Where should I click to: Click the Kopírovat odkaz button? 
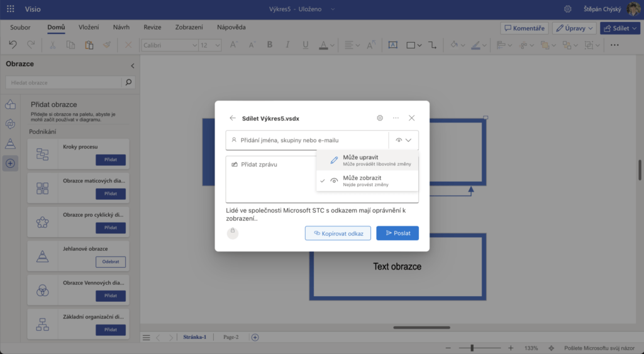pos(338,233)
